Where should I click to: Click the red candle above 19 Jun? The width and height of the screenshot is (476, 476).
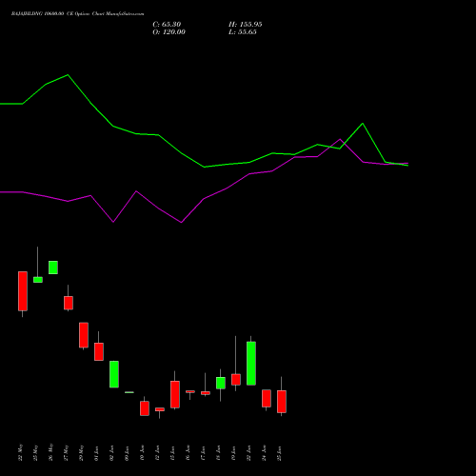click(236, 380)
